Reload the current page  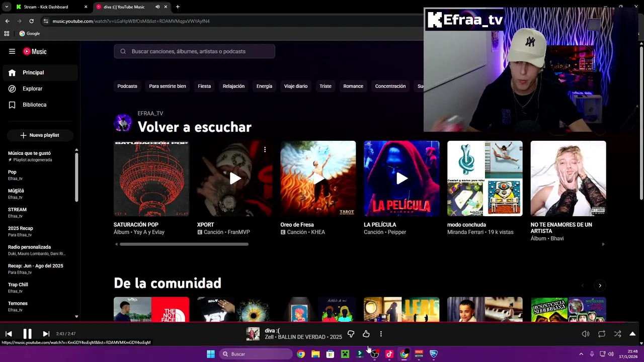click(x=31, y=21)
